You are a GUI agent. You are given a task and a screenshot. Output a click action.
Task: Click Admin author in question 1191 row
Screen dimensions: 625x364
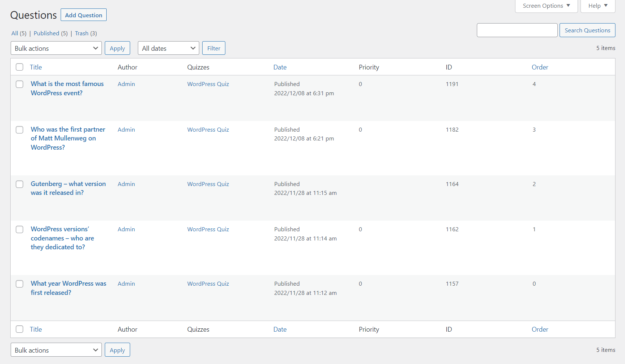click(x=126, y=84)
